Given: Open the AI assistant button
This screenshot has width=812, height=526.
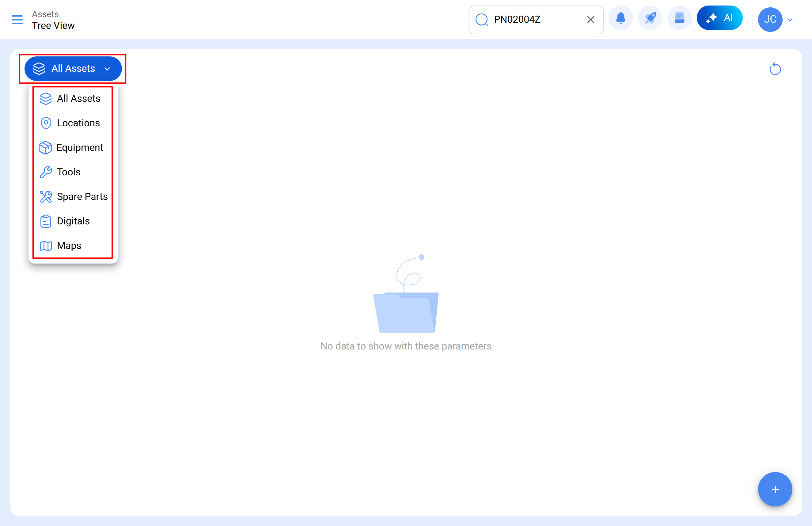Looking at the screenshot, I should [x=719, y=18].
